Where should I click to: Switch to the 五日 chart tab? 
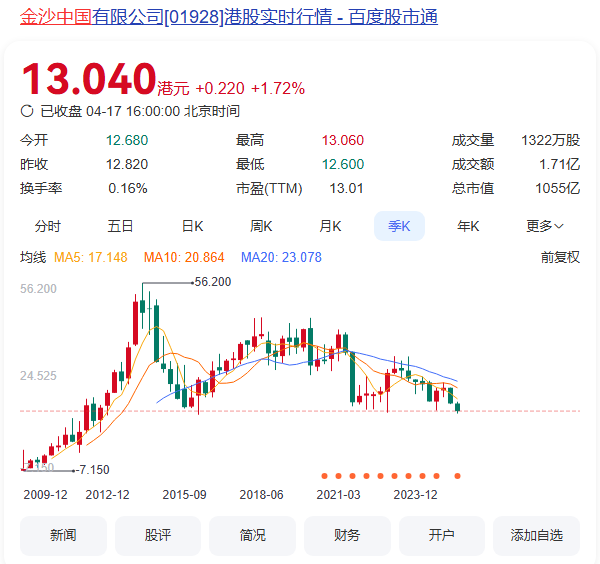[120, 226]
